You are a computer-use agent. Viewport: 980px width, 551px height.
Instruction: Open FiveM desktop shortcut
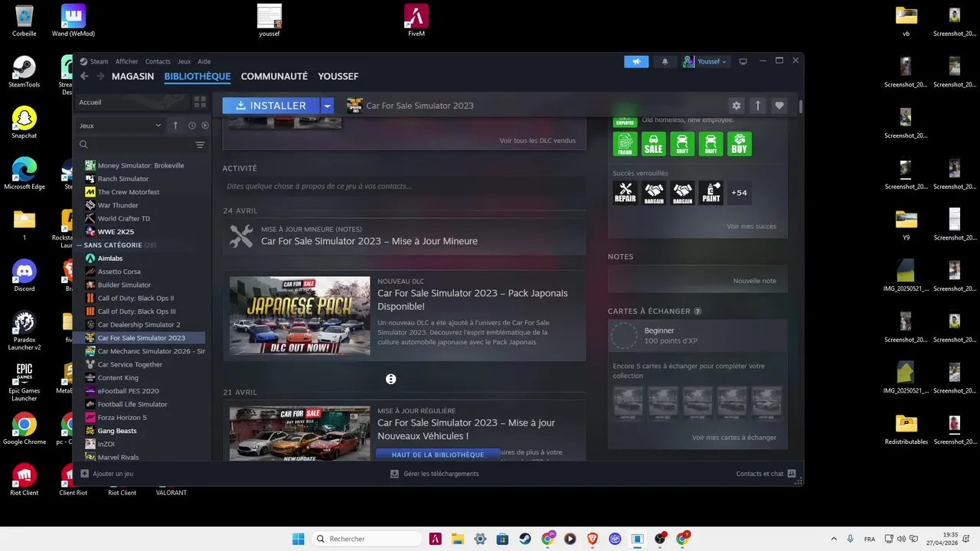coord(416,21)
